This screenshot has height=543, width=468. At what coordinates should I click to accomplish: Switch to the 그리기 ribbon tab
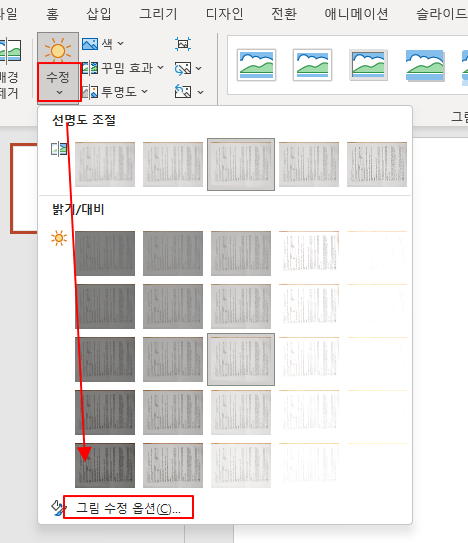pyautogui.click(x=158, y=14)
